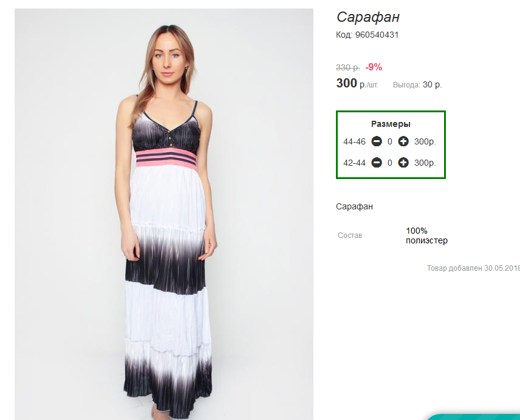
Task: Click the 300р. price in the 44-46 row
Action: coord(425,142)
